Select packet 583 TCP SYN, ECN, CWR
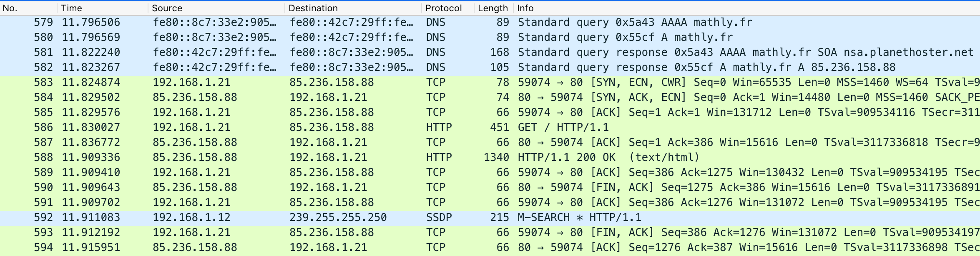This screenshot has height=256, width=980. (x=490, y=83)
